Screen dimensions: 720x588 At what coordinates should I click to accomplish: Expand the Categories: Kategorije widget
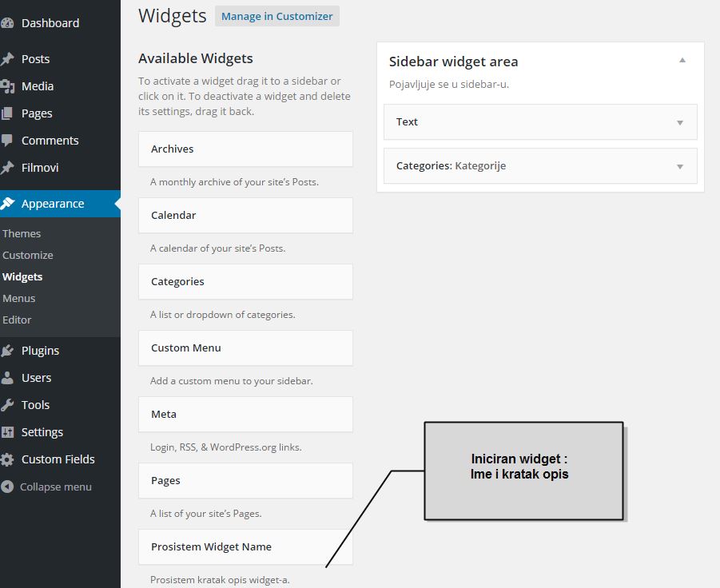tap(680, 166)
